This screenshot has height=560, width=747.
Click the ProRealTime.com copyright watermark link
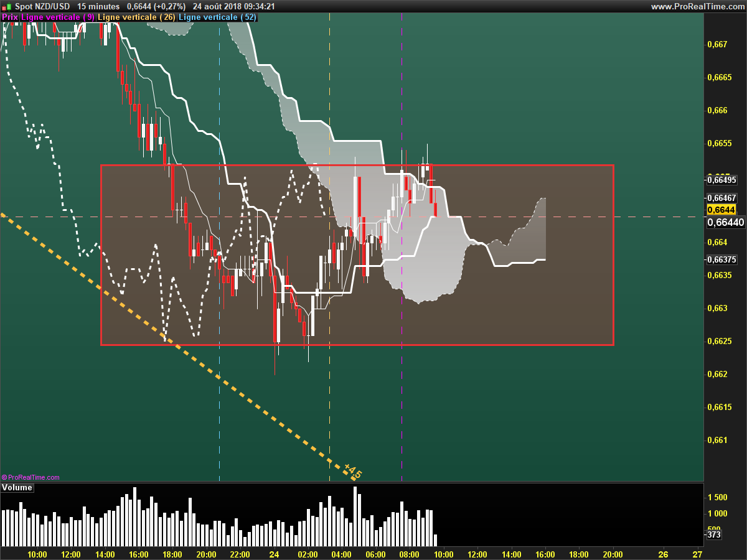(x=31, y=477)
